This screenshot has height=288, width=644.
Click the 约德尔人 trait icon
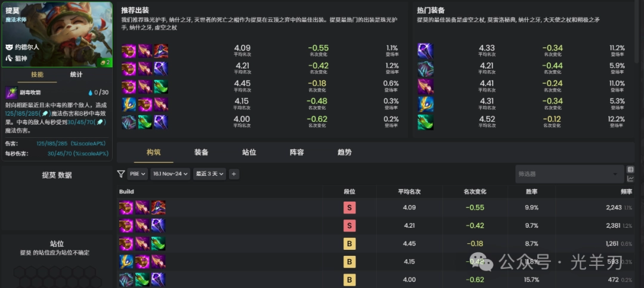(9, 47)
